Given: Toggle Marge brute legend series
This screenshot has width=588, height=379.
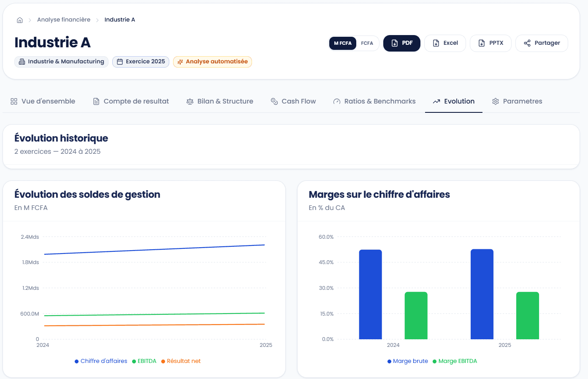Looking at the screenshot, I should tap(408, 361).
